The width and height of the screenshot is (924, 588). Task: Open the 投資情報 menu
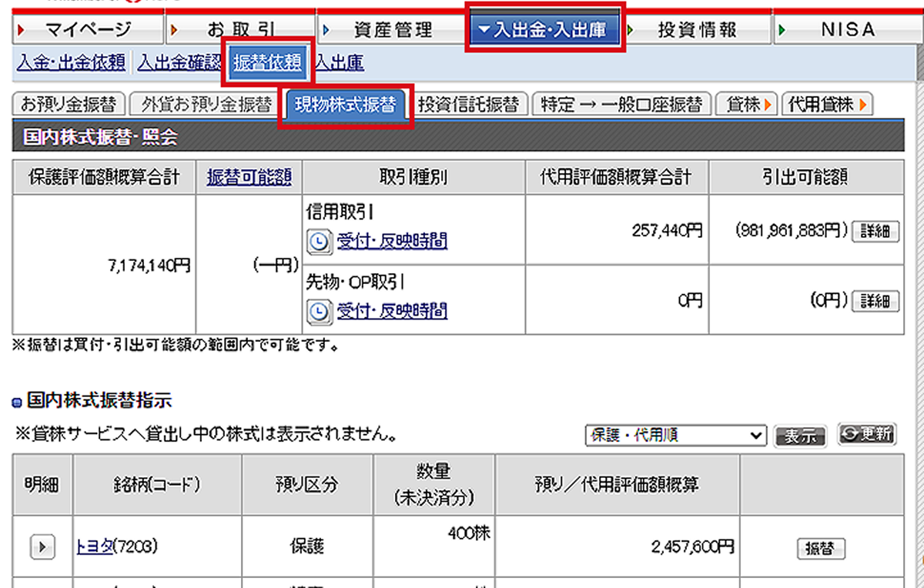(697, 30)
